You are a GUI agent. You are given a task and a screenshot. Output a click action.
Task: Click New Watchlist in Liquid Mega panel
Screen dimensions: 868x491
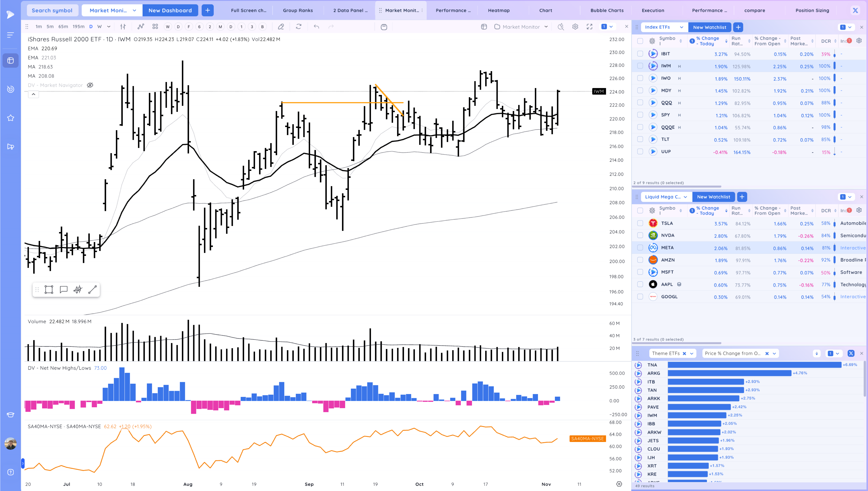713,197
